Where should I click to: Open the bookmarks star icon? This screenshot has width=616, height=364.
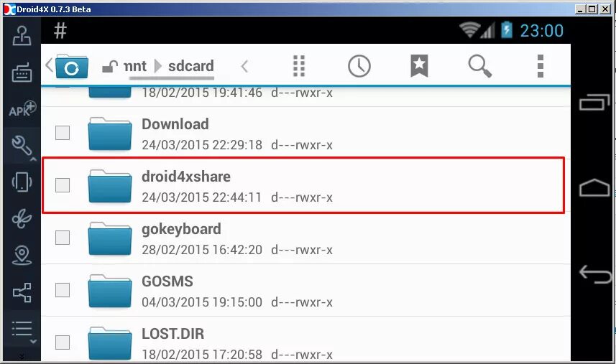[x=419, y=65]
